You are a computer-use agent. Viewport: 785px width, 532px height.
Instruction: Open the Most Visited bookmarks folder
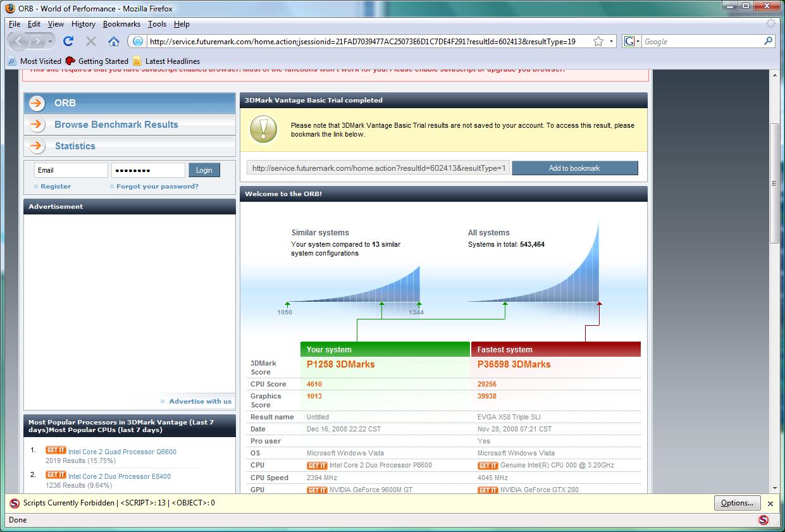pos(34,61)
